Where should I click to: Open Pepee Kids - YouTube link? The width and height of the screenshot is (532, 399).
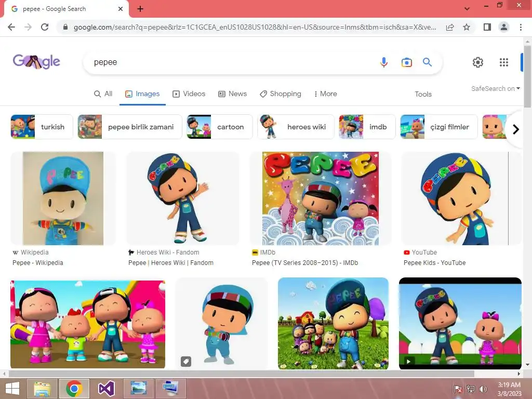(x=434, y=262)
